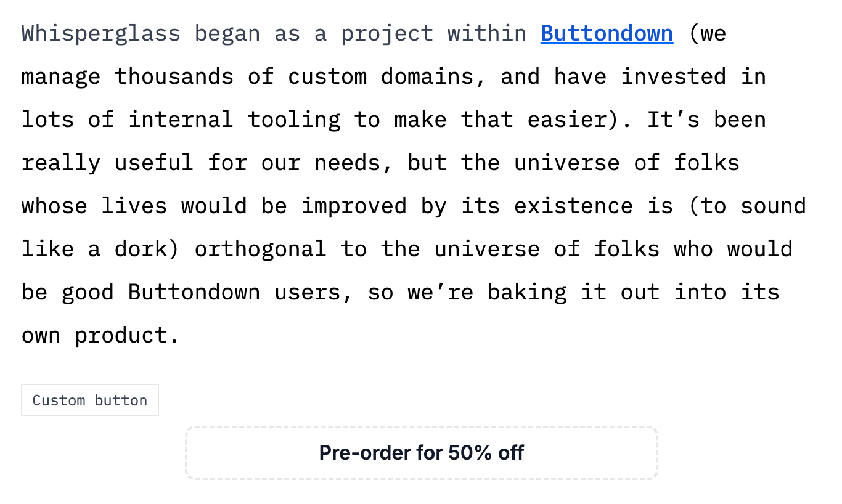Open the Buttondown link in the first paragraph
The height and width of the screenshot is (504, 842).
tap(606, 34)
